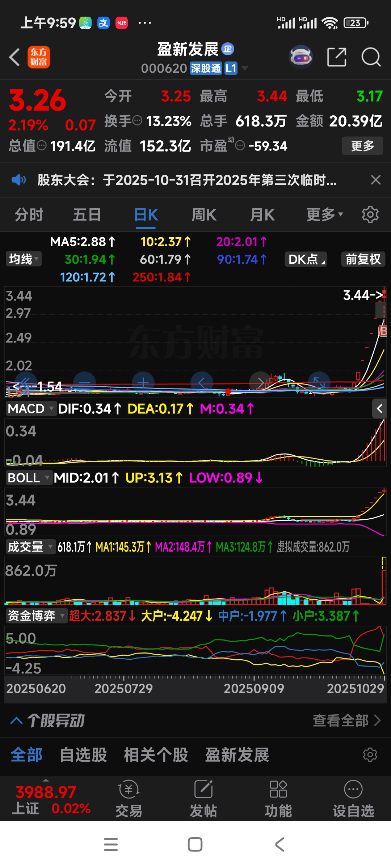Tap the 深股通 badge
This screenshot has width=391, height=868.
(206, 68)
